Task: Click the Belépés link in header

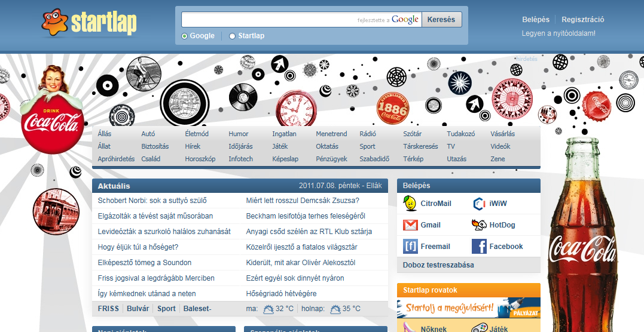Action: pos(536,19)
